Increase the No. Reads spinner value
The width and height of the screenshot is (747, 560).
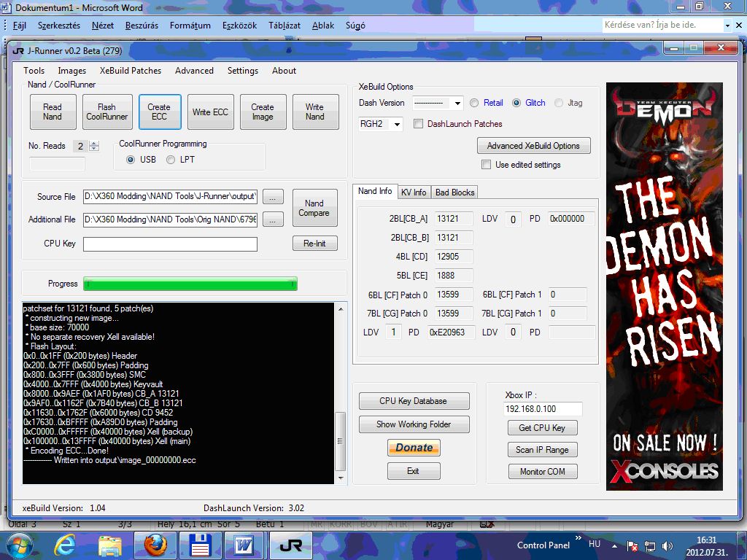94,143
